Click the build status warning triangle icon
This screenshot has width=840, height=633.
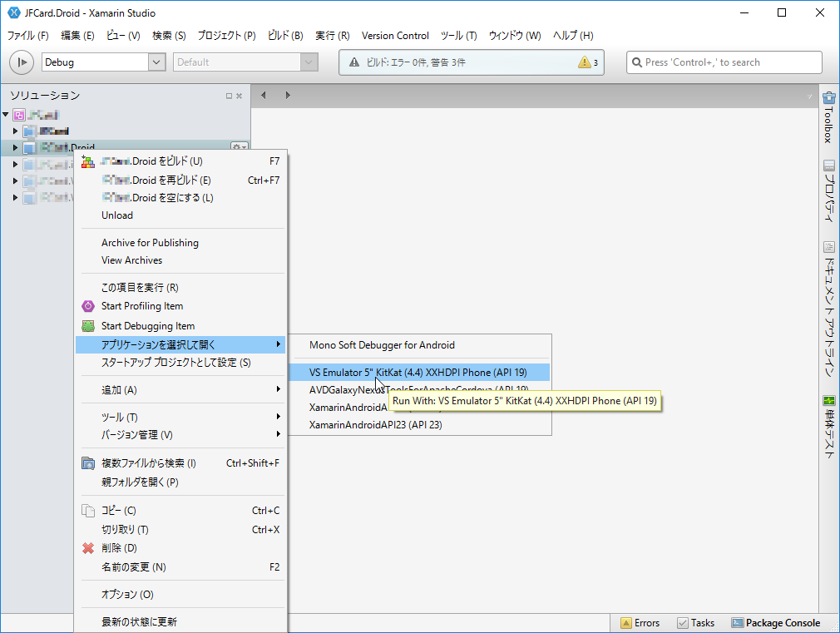click(x=354, y=62)
